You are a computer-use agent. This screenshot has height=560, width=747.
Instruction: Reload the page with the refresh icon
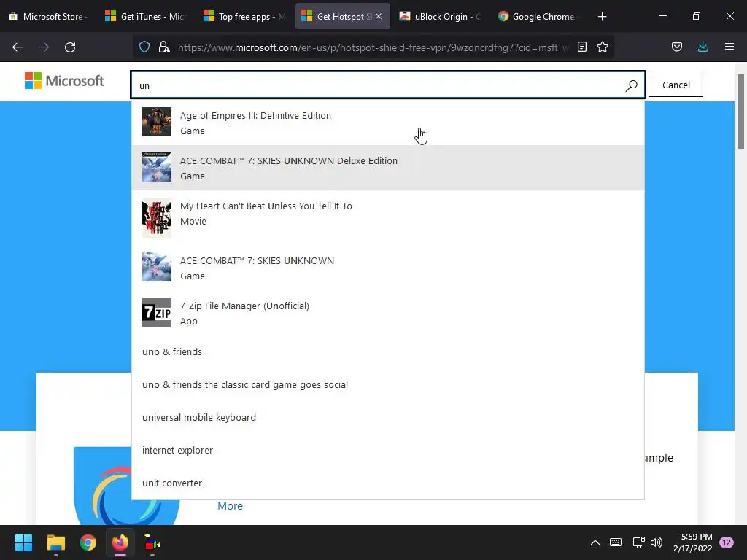[x=70, y=47]
